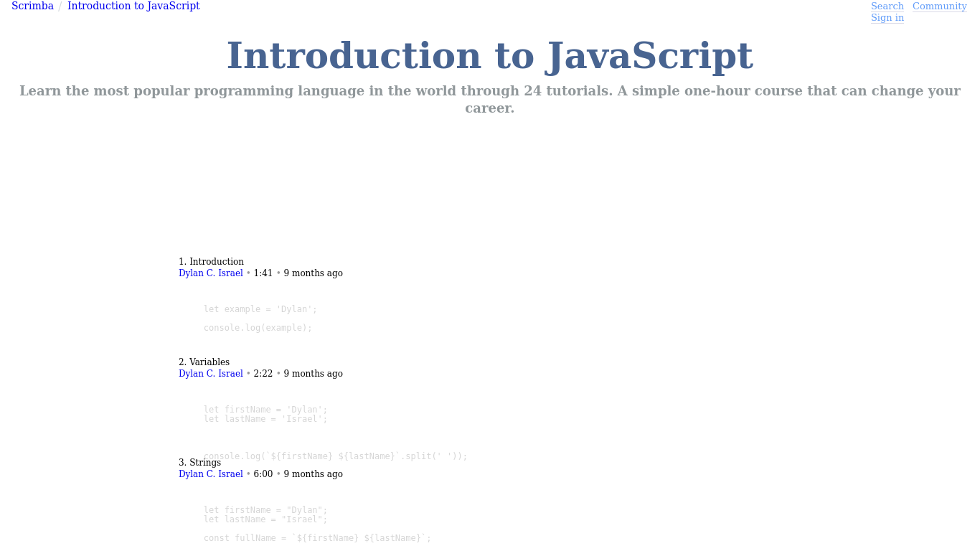Click '9 months ago' under Introduction lesson
The image size is (980, 551).
(x=313, y=273)
